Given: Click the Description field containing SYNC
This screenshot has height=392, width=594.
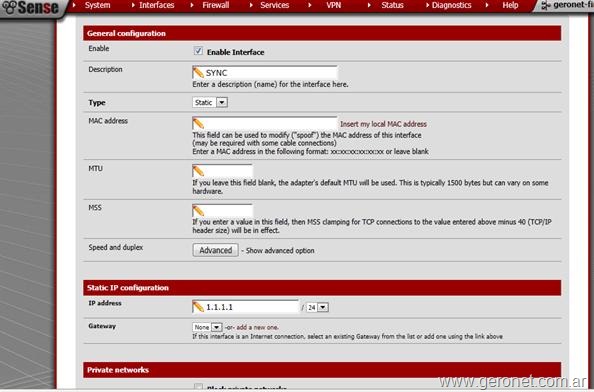Looking at the screenshot, I should point(265,73).
